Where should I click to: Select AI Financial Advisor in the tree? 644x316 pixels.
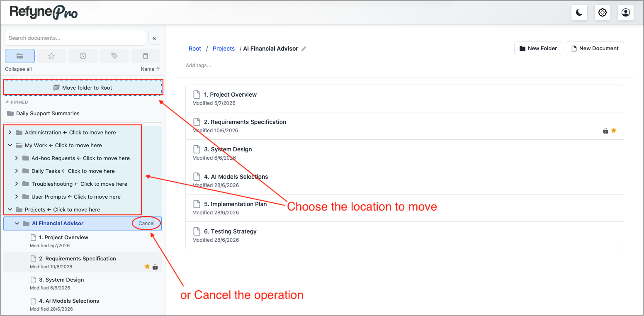[x=58, y=223]
